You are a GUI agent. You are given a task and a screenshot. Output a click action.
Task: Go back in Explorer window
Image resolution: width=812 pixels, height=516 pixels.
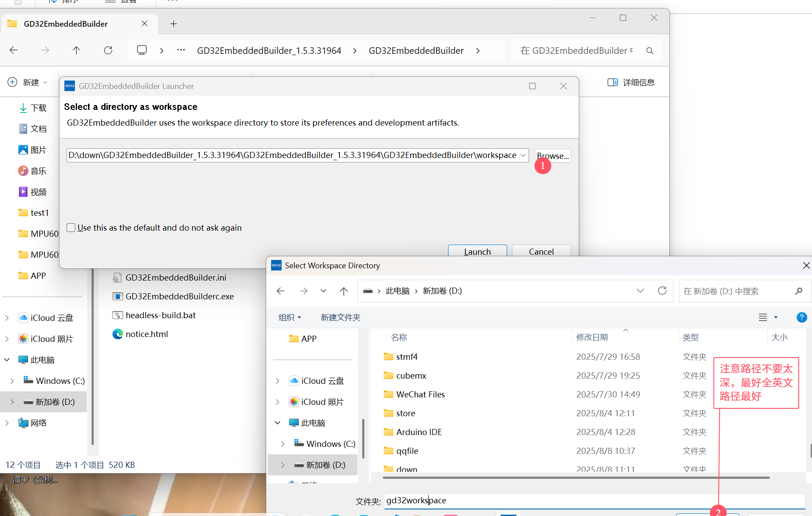click(x=14, y=50)
